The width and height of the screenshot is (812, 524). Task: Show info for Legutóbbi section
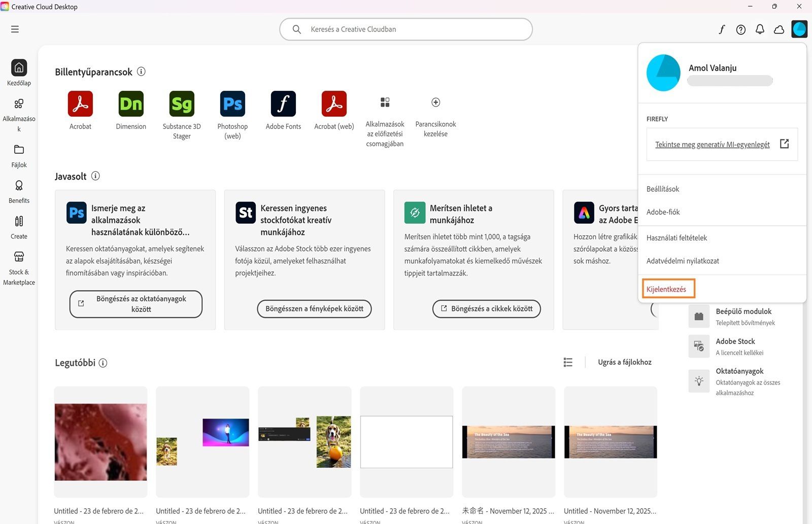click(103, 363)
